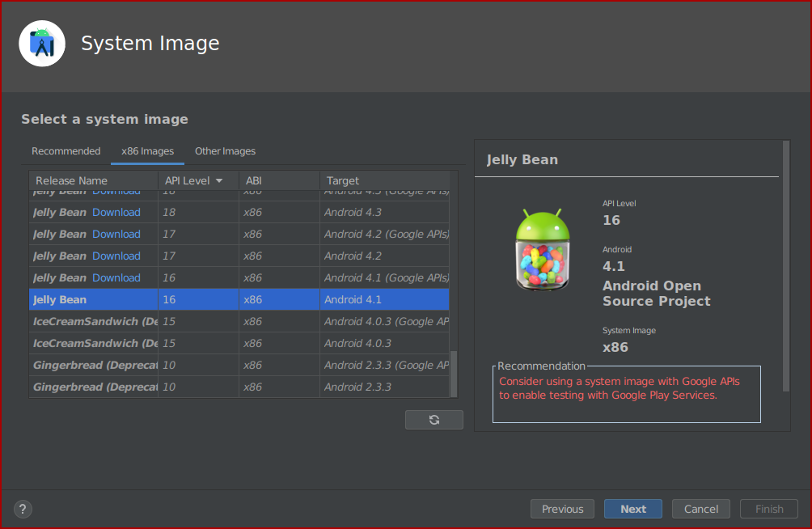Click the ABI column header

click(279, 181)
